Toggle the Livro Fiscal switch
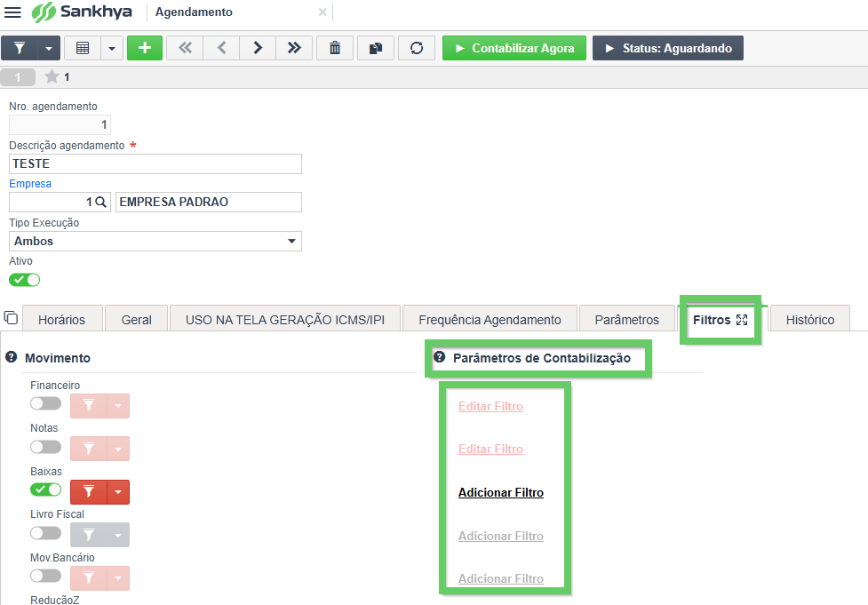Screen dimensions: 868x605 (46, 533)
